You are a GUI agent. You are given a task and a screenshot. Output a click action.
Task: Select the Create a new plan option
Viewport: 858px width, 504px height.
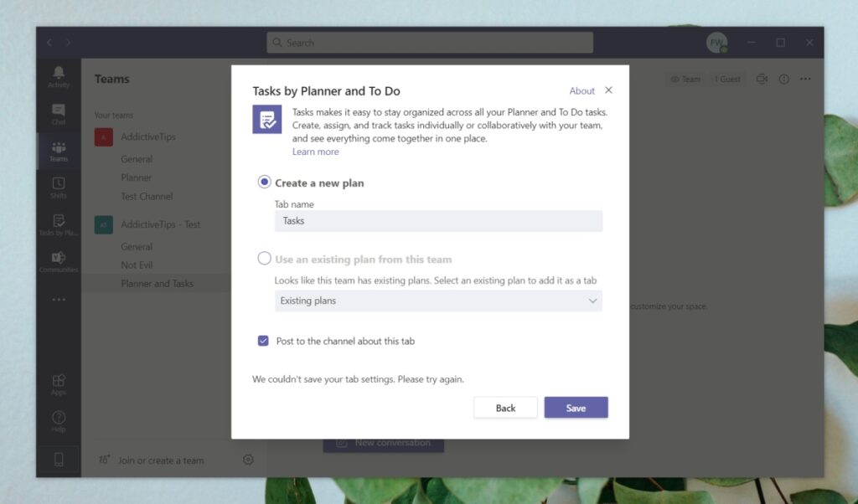pos(264,183)
